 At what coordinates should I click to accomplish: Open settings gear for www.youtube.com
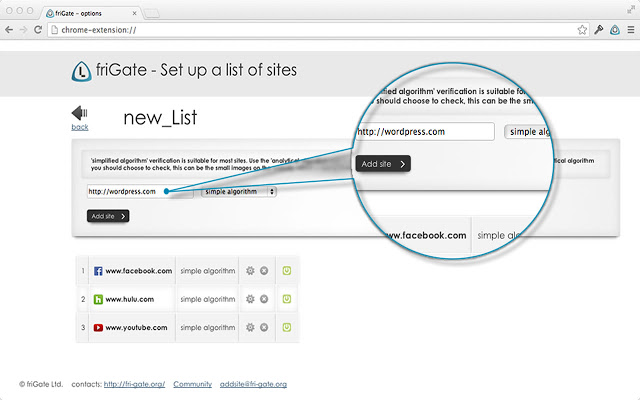point(250,327)
